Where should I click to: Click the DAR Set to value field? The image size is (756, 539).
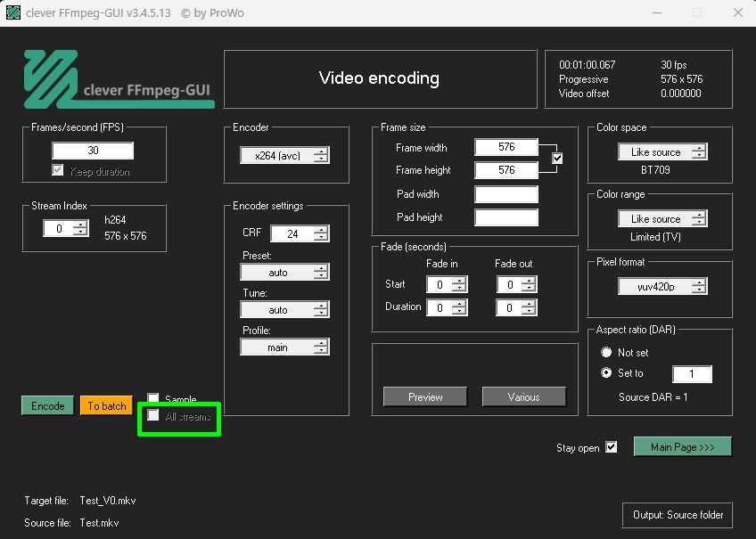point(692,374)
